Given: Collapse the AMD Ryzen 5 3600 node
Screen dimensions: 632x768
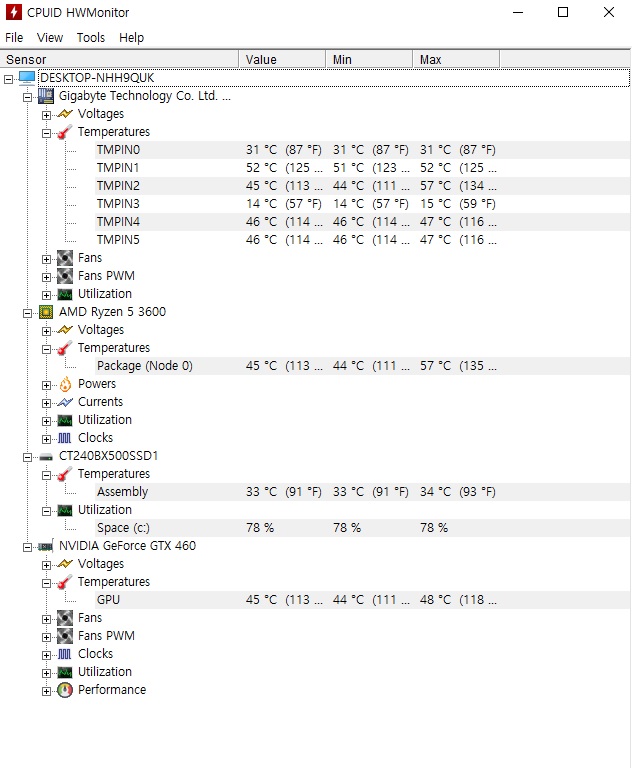Looking at the screenshot, I should (27, 313).
